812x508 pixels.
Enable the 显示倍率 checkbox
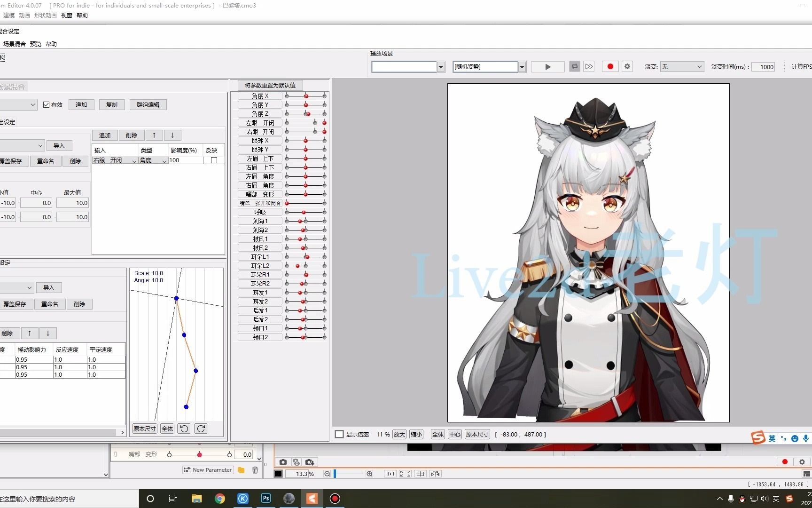pos(339,434)
